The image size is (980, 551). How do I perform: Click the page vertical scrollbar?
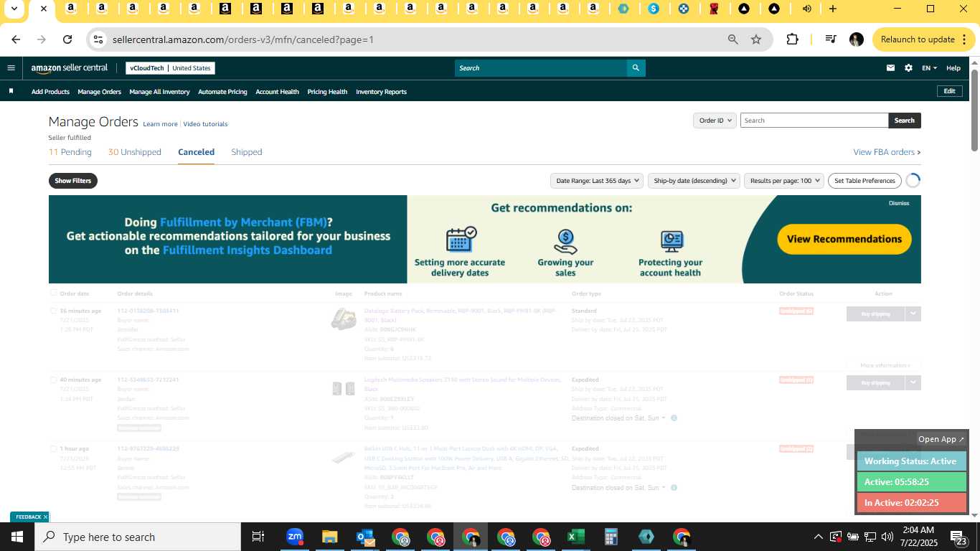point(975,110)
